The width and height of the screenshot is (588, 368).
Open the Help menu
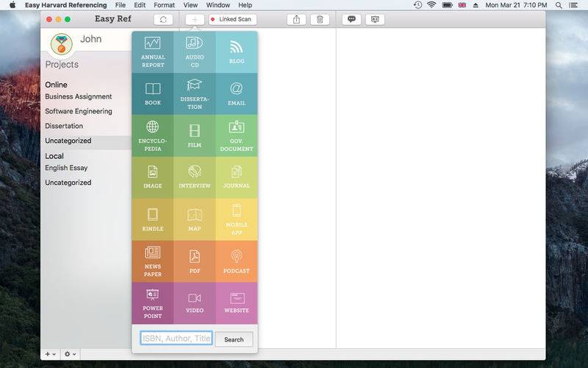(245, 5)
